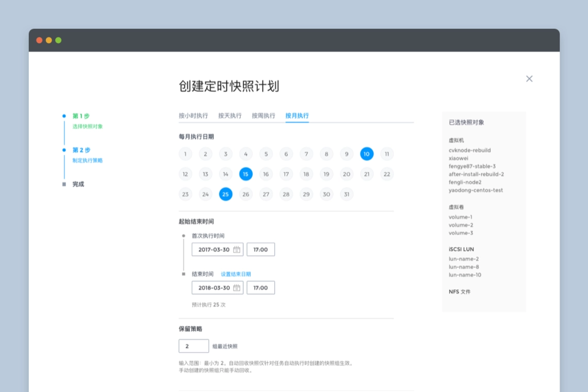Go back to 第 1 步 step
This screenshot has height=392, width=588.
81,116
